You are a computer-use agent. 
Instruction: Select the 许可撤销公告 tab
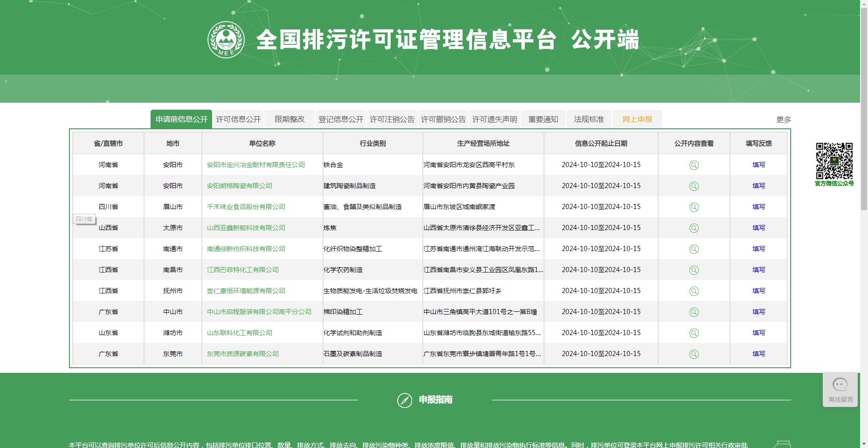[x=443, y=119]
